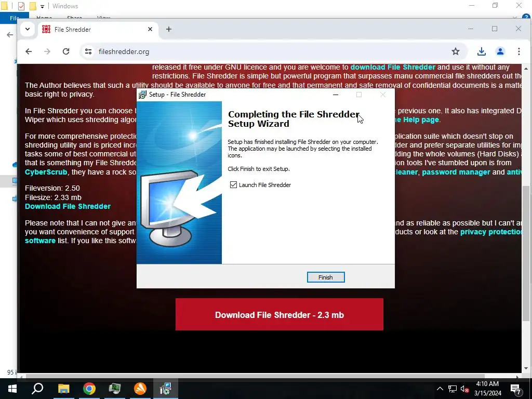Screen dimensions: 532x399
Task: Follow the privacy protection link
Action: [x=490, y=232]
